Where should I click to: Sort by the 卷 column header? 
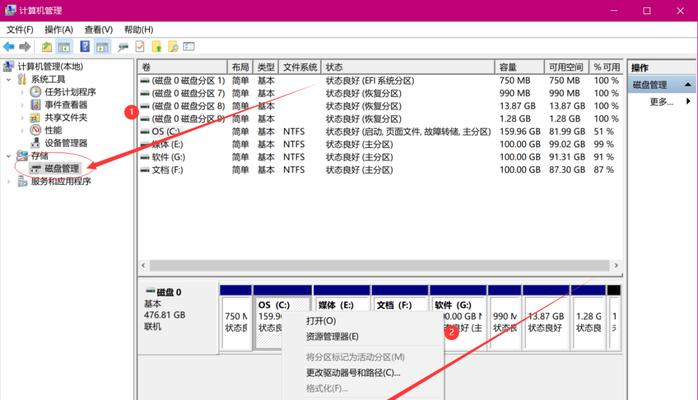click(182, 67)
